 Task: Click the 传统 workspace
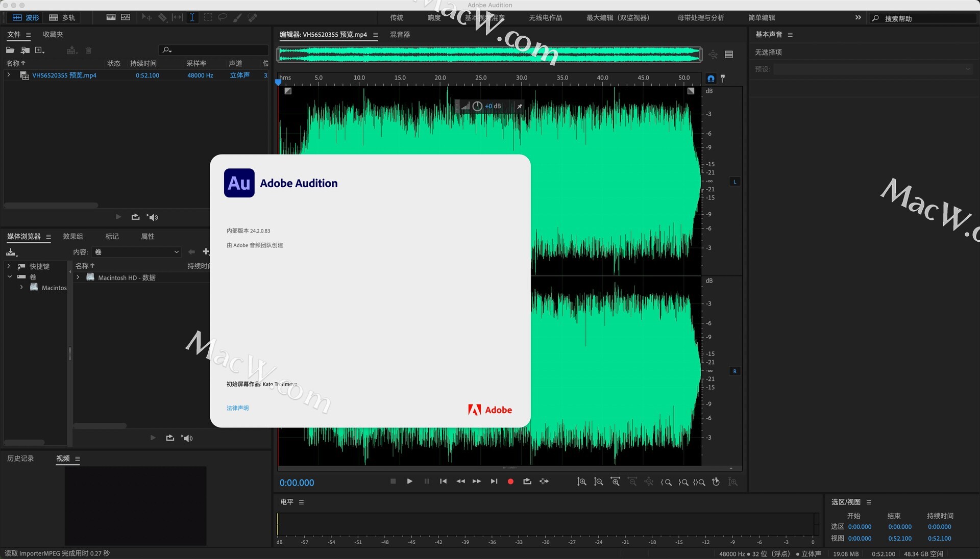[x=397, y=17]
